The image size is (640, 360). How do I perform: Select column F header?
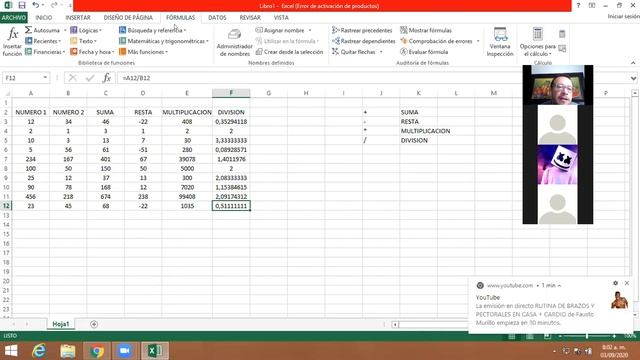[x=231, y=93]
